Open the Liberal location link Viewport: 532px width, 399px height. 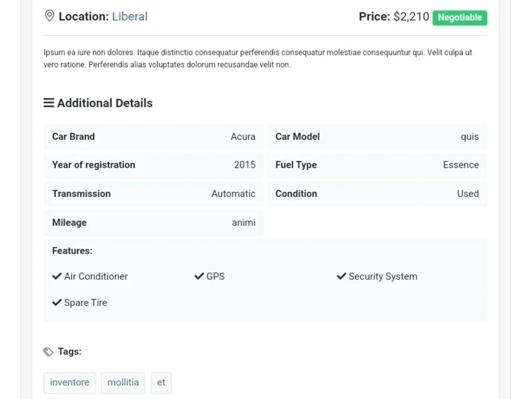click(130, 16)
